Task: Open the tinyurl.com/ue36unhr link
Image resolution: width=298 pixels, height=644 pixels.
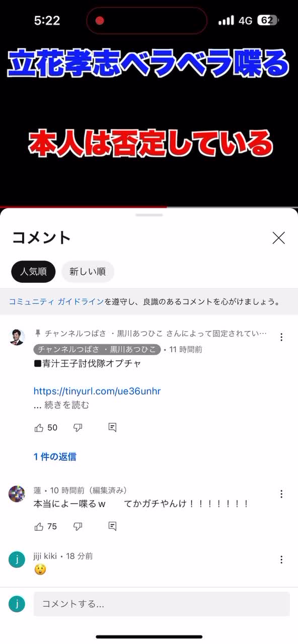Action: coord(97,391)
